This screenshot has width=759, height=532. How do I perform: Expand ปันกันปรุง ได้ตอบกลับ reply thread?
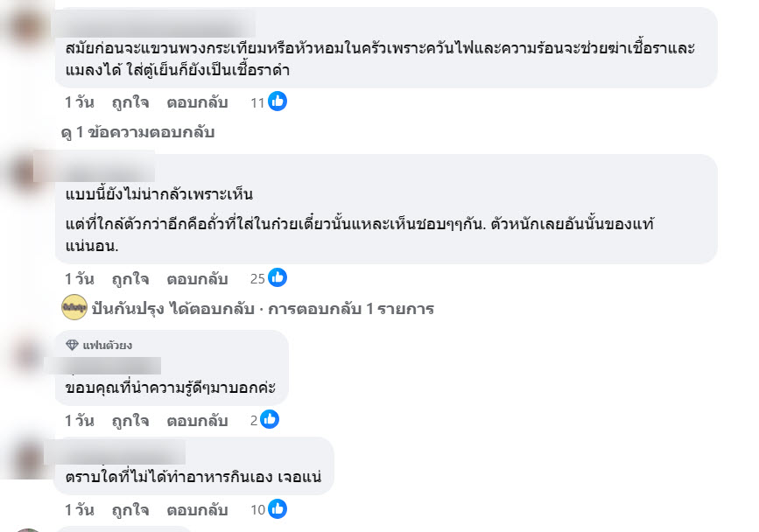point(263,309)
